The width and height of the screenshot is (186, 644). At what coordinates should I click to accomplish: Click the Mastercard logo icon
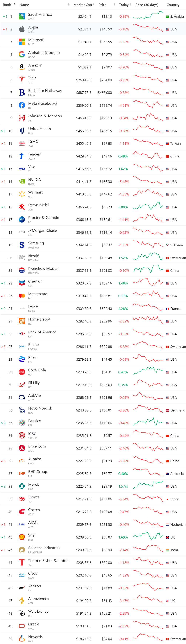pyautogui.click(x=22, y=296)
